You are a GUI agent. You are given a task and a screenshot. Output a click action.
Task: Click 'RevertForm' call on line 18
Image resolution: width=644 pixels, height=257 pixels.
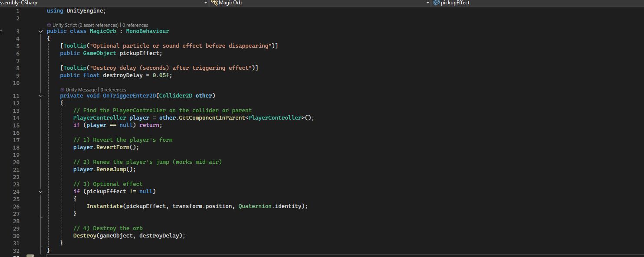pos(113,147)
